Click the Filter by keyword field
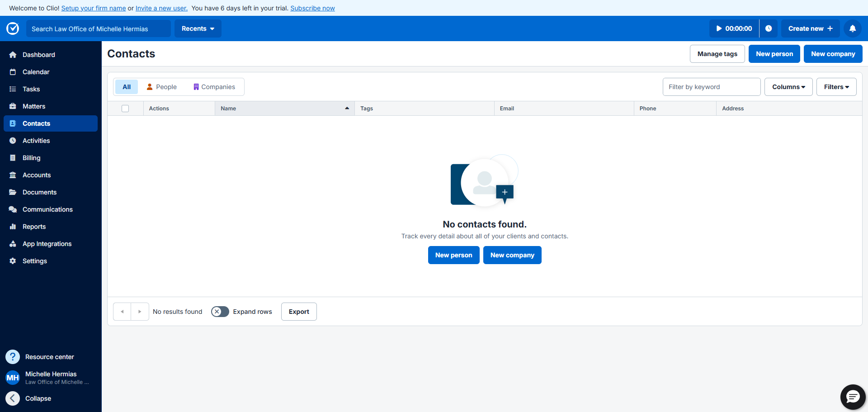 (711, 87)
